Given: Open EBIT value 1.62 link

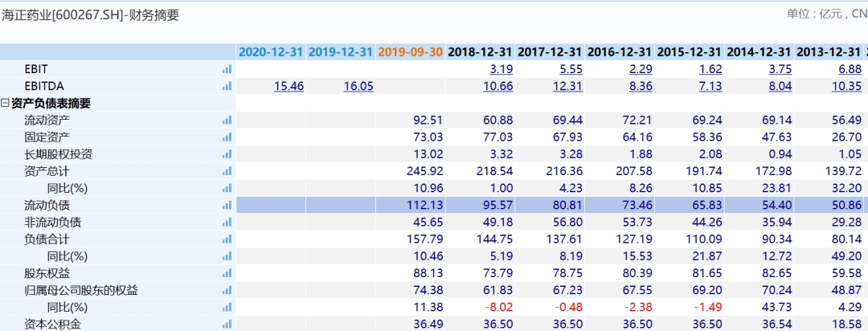Looking at the screenshot, I should click(x=710, y=69).
